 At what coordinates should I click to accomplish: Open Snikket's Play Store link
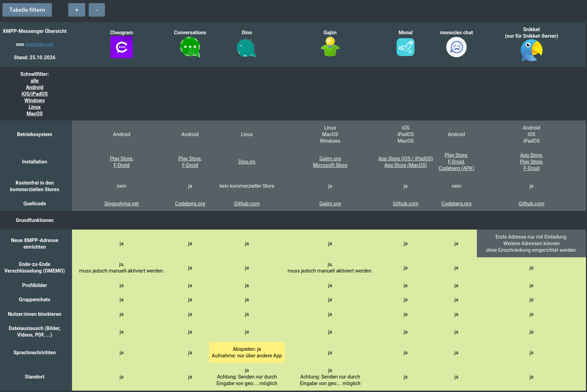pyautogui.click(x=532, y=162)
